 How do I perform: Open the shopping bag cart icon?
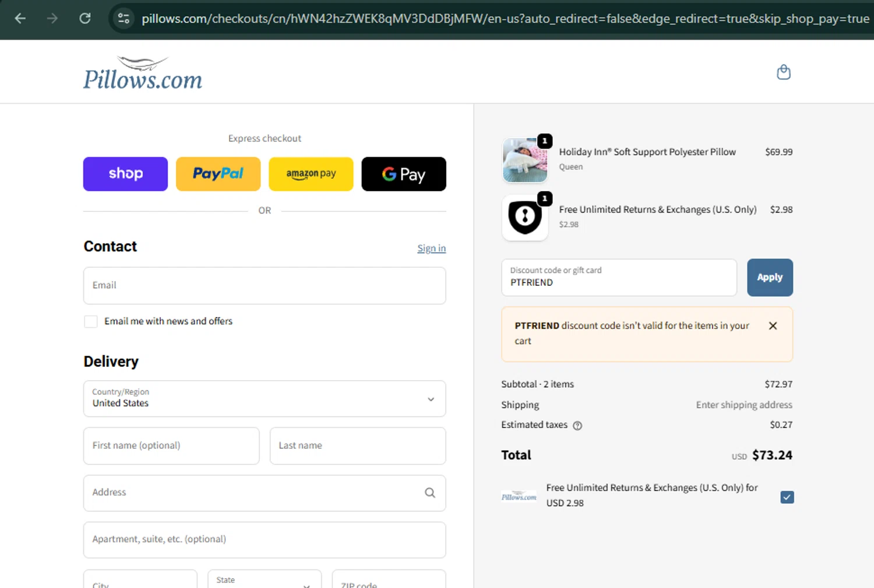pyautogui.click(x=784, y=72)
